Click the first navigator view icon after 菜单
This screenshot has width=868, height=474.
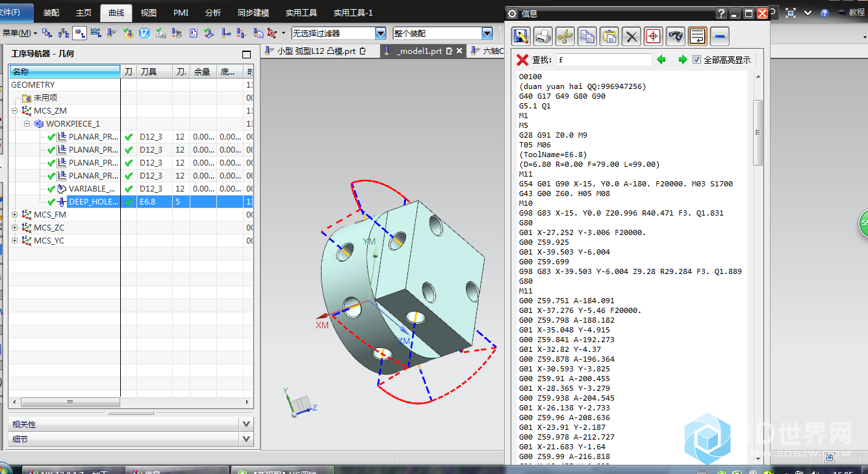click(47, 32)
